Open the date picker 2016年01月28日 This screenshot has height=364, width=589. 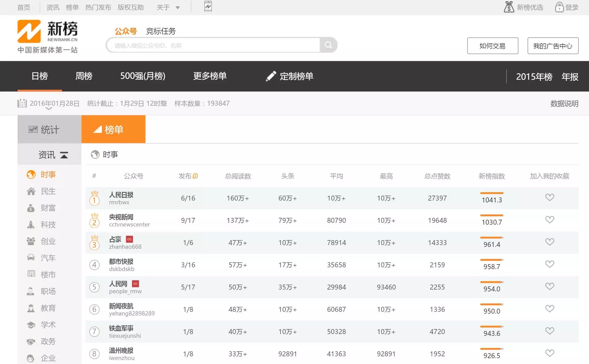tap(54, 104)
